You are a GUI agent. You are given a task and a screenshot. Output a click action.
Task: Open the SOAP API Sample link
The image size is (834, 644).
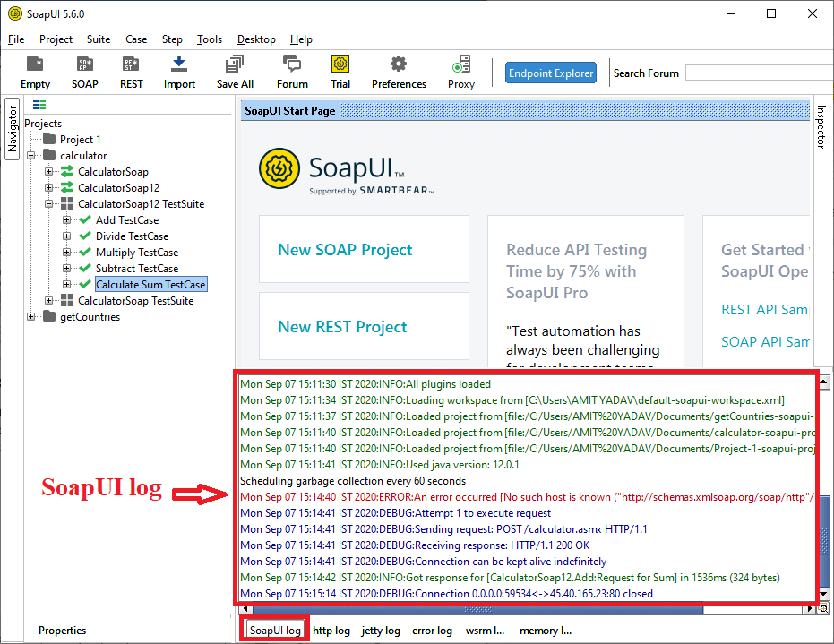coord(765,341)
